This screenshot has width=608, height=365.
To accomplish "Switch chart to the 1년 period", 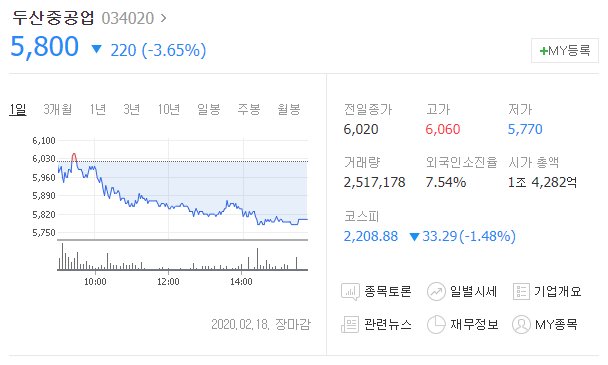I will click(x=98, y=109).
